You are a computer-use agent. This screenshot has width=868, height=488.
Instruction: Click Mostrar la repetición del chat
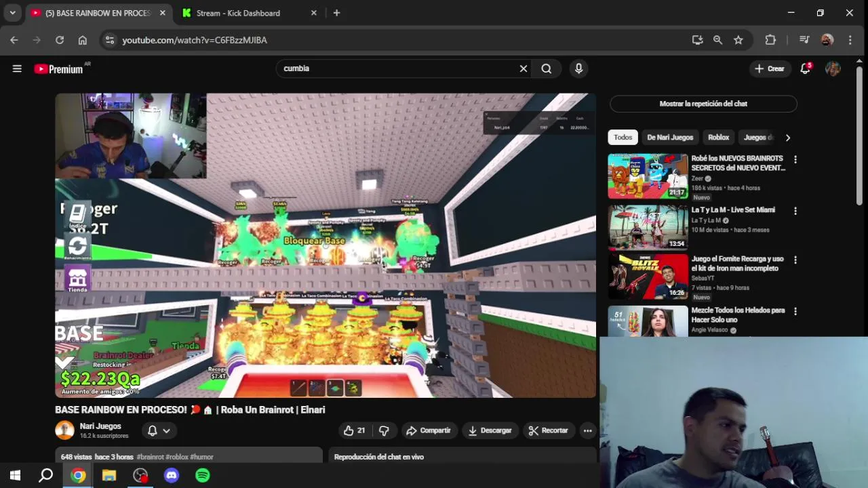click(703, 104)
